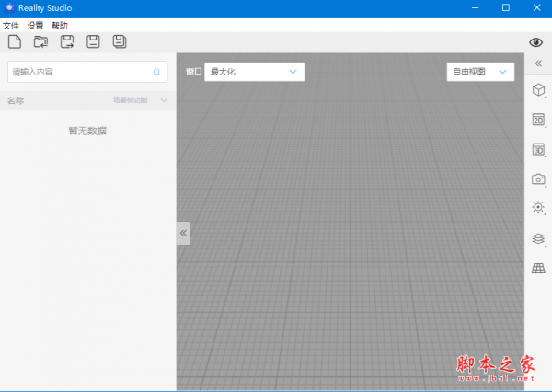Click the new file icon

pos(14,41)
